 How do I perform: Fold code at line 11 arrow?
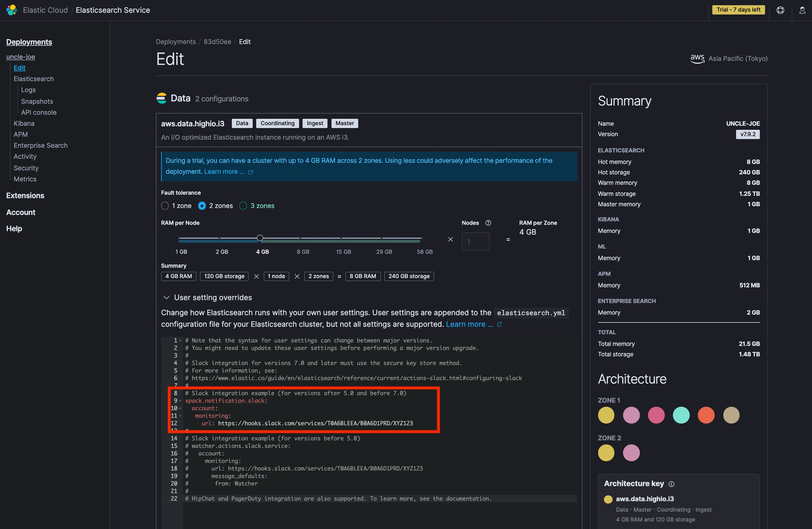[x=180, y=416]
